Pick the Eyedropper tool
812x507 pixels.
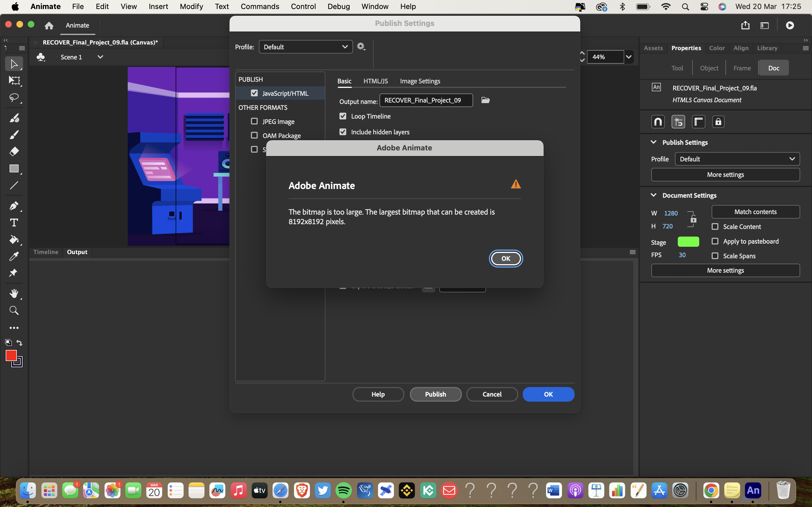click(x=14, y=256)
